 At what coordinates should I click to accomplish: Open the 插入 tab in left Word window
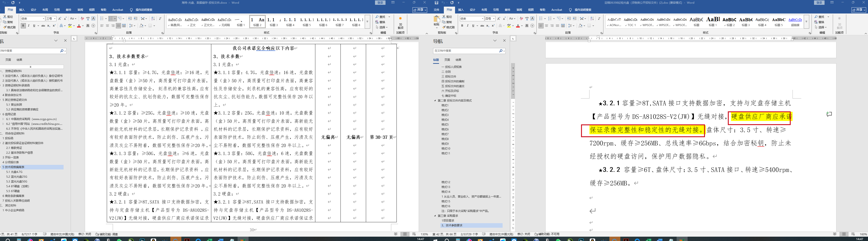(22, 10)
